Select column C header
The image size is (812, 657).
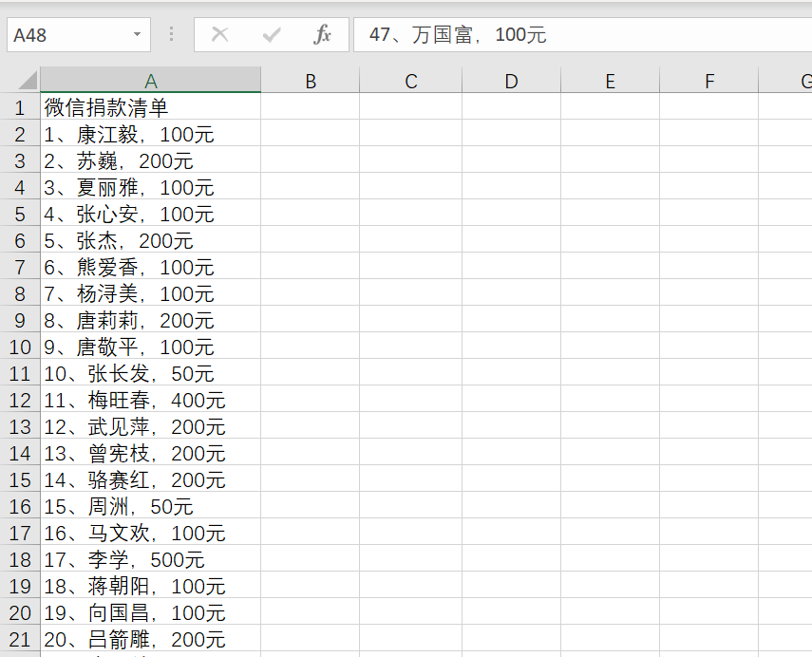point(410,81)
